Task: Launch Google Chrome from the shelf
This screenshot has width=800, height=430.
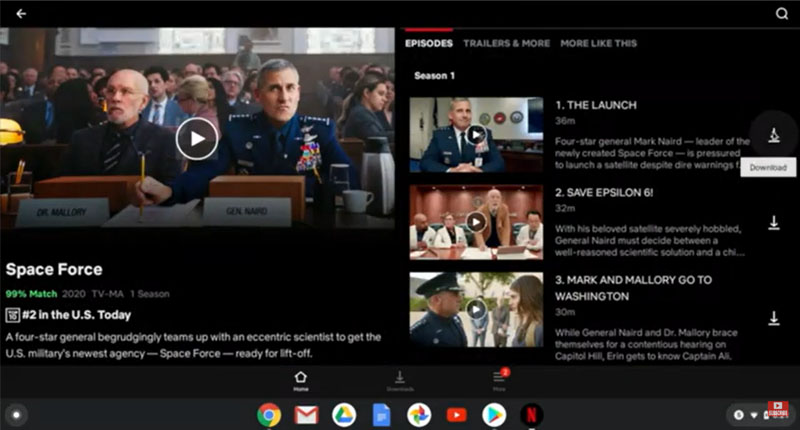Action: tap(269, 415)
